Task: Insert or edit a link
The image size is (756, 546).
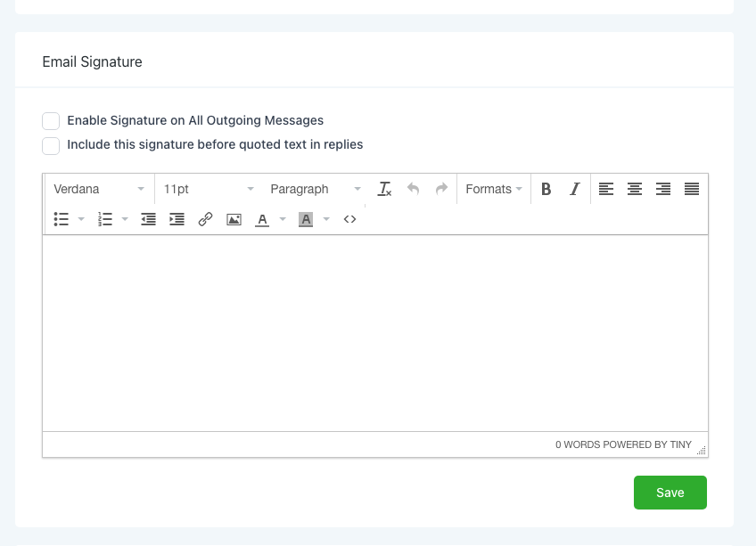Action: [x=205, y=219]
